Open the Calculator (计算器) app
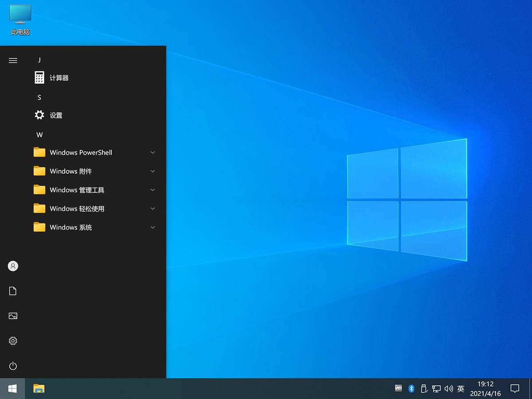Image resolution: width=532 pixels, height=399 pixels. tap(59, 78)
